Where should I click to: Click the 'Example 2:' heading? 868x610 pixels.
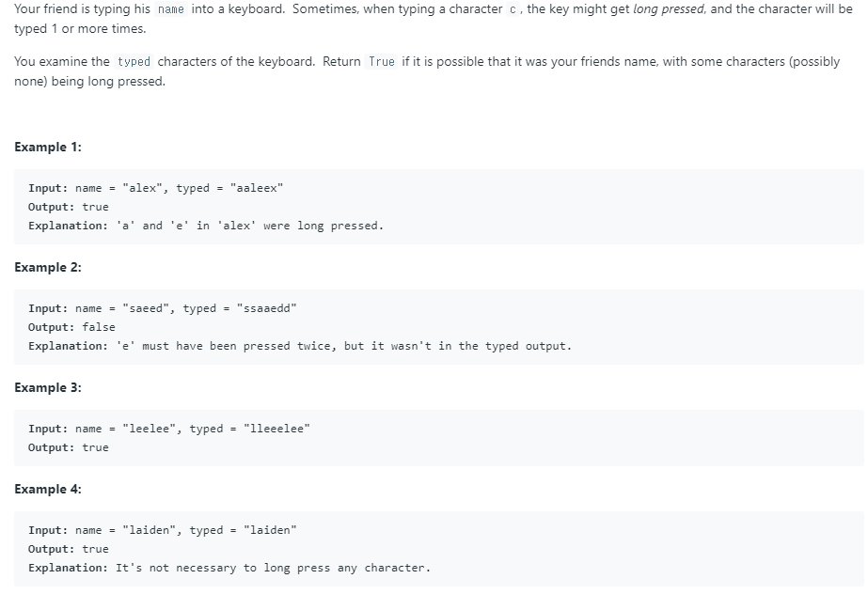click(48, 268)
